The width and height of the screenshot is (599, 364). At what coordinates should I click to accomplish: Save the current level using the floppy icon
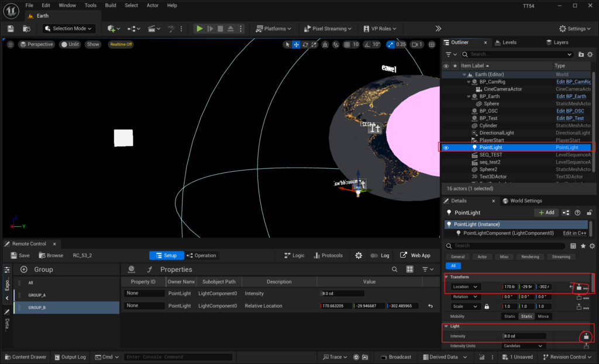tap(11, 29)
